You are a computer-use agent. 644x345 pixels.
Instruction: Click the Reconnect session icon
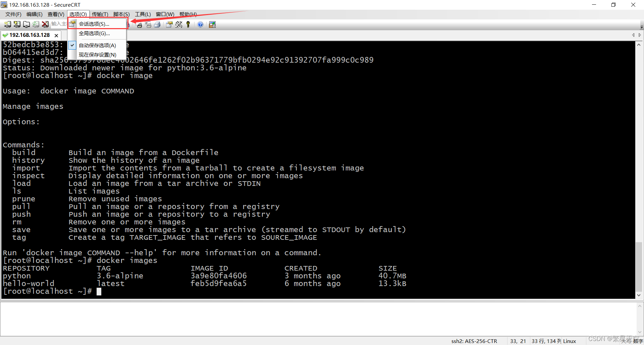click(x=36, y=24)
